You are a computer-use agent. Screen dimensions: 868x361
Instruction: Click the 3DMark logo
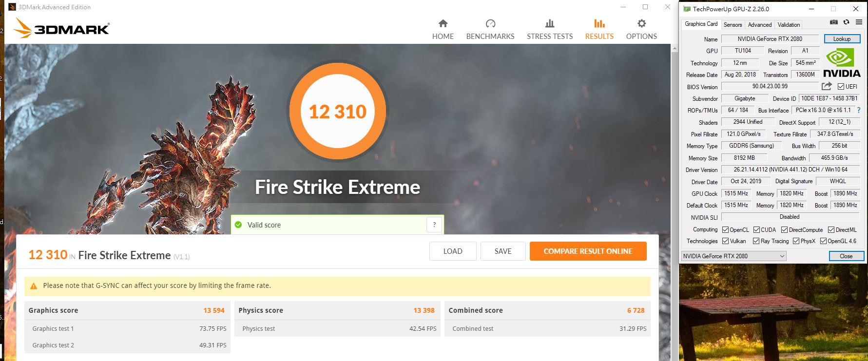(x=61, y=28)
